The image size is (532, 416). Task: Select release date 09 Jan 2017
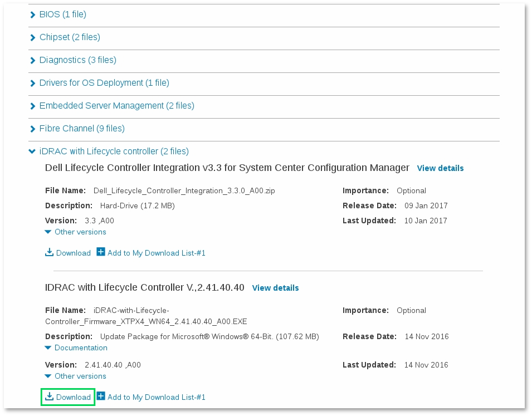[x=426, y=206]
